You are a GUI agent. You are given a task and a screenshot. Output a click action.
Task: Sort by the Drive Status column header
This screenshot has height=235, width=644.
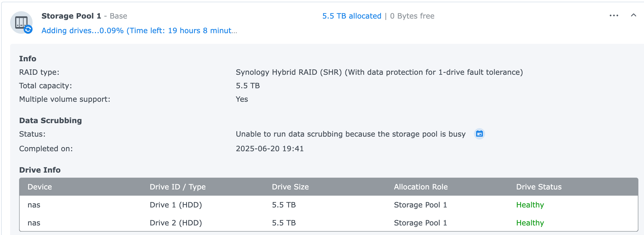click(539, 187)
